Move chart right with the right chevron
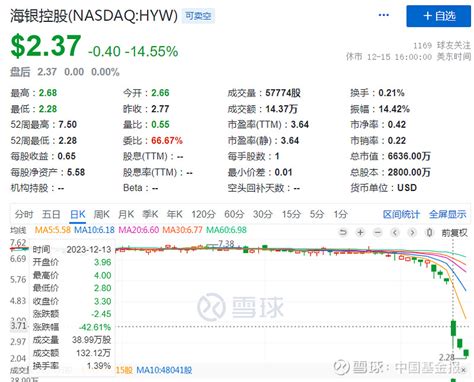This screenshot has width=474, height=382. click(x=412, y=232)
